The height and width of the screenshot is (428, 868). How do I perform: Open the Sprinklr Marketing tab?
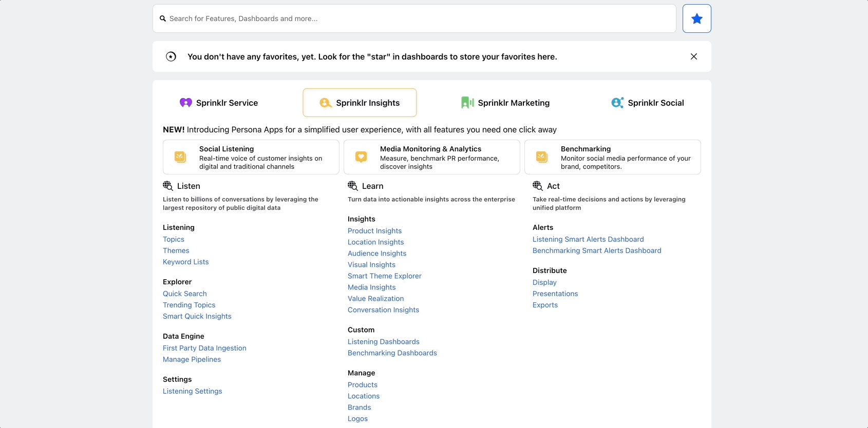tap(505, 103)
